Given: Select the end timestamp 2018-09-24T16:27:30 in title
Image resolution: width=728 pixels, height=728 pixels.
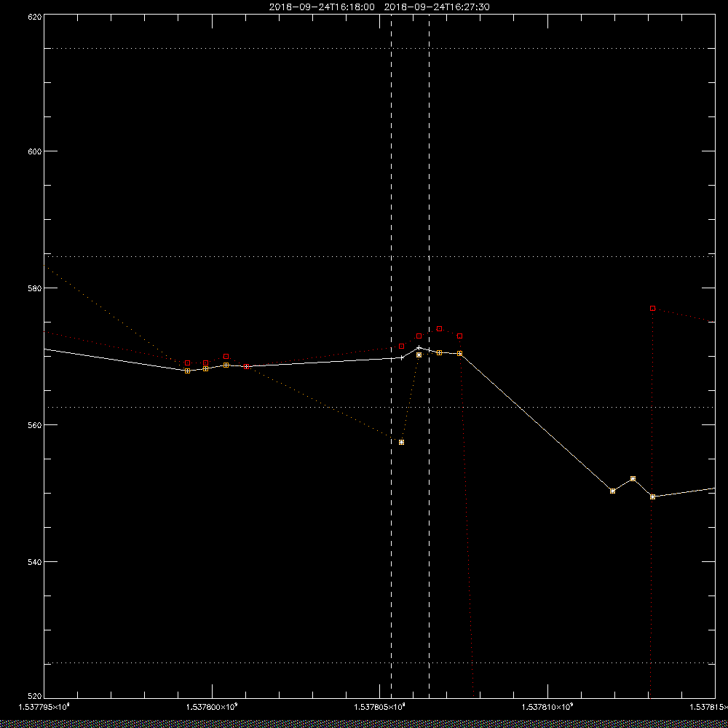Looking at the screenshot, I should (437, 7).
